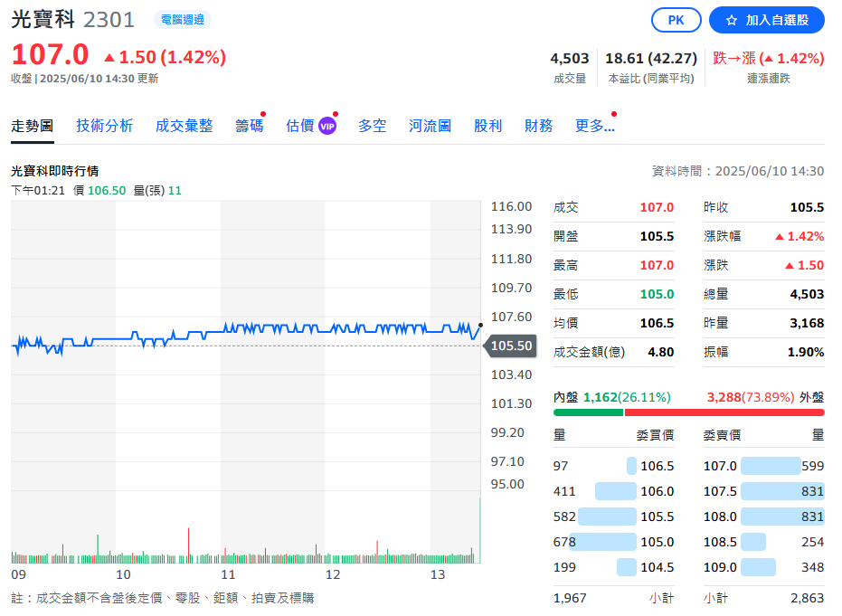The height and width of the screenshot is (616, 842).
Task: Click bid subtotal 1,967 小計
Action: pos(613,598)
